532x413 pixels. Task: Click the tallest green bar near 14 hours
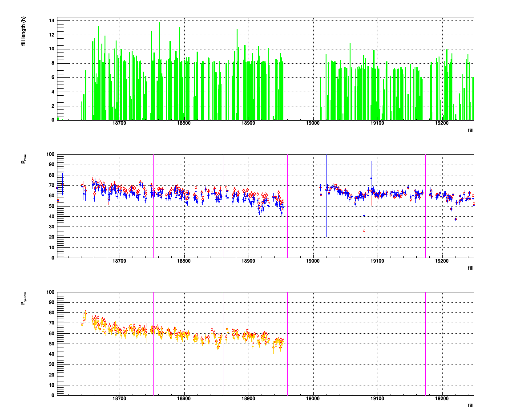[159, 71]
